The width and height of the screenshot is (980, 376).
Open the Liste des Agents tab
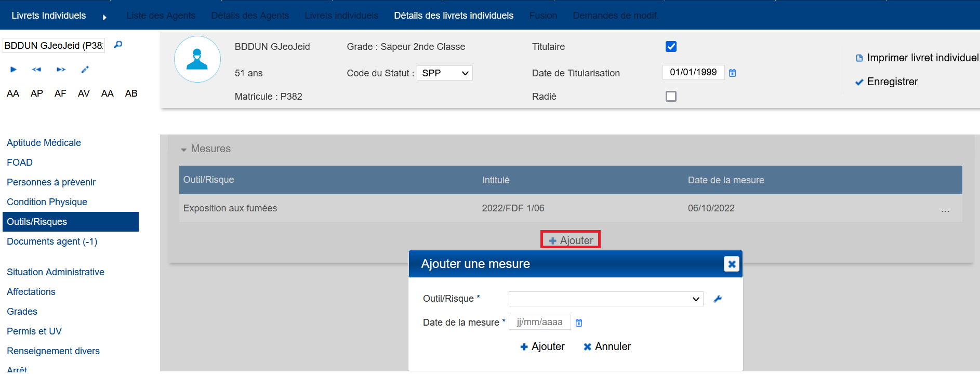click(x=161, y=16)
